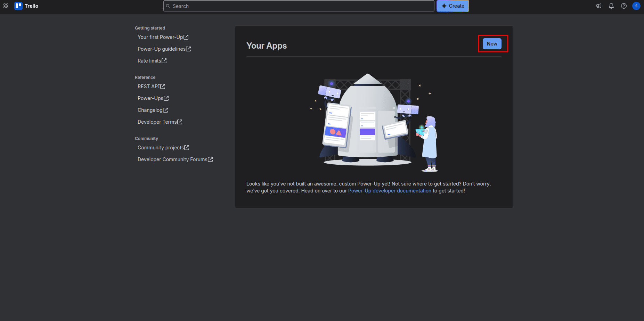
Task: Open Developer Community Forums link
Action: 175,159
